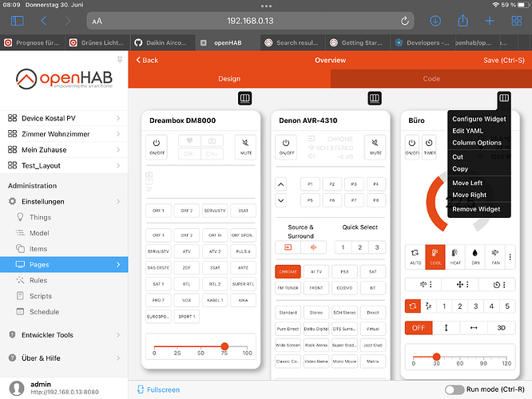Screen dimensions: 532x399
Task: Expand Mein Zuhause chevron
Action: pyautogui.click(x=118, y=149)
